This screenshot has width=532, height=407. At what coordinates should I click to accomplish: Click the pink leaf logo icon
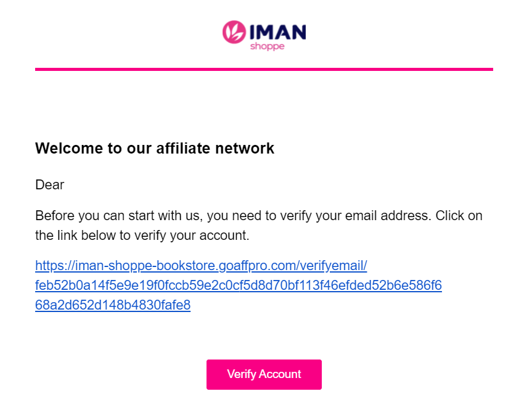pyautogui.click(x=234, y=32)
